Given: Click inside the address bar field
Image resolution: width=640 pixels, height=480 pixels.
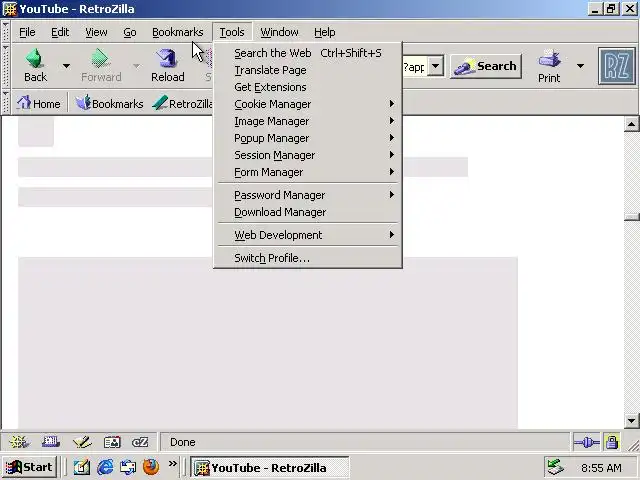Looking at the screenshot, I should (x=414, y=67).
